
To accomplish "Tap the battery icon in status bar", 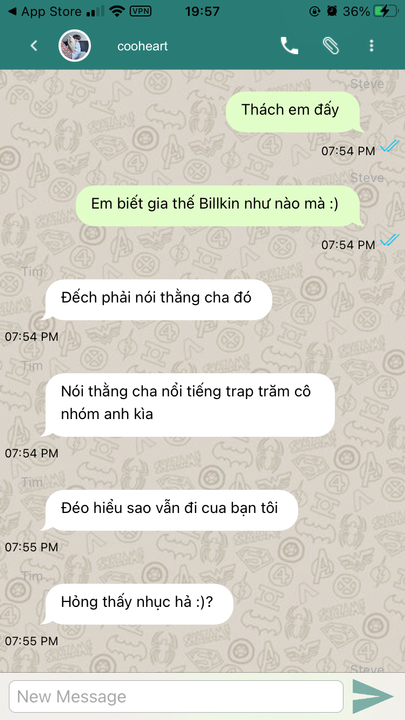I will coord(385,11).
